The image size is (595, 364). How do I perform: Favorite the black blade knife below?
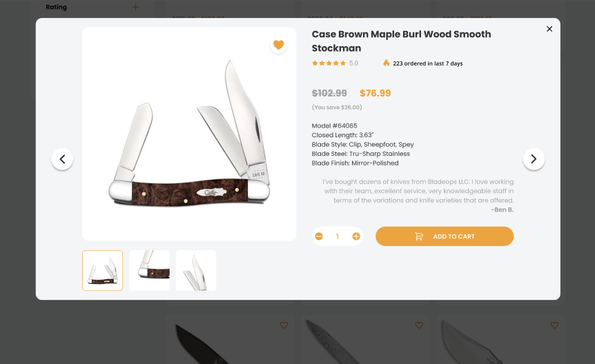(x=284, y=325)
